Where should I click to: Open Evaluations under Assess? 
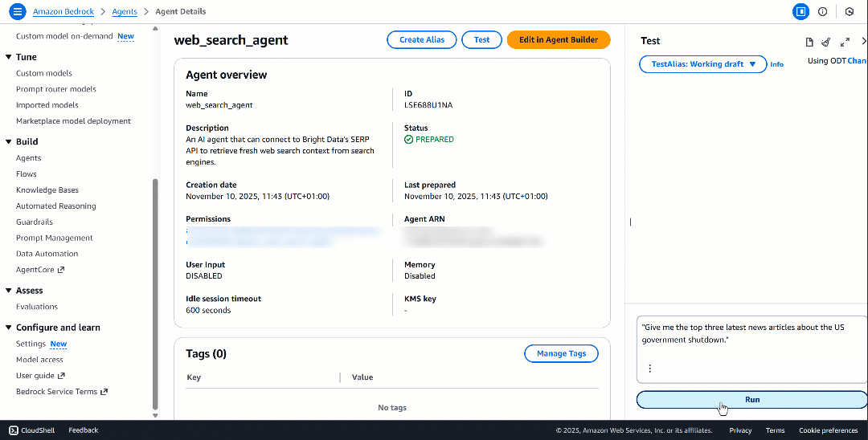(36, 307)
